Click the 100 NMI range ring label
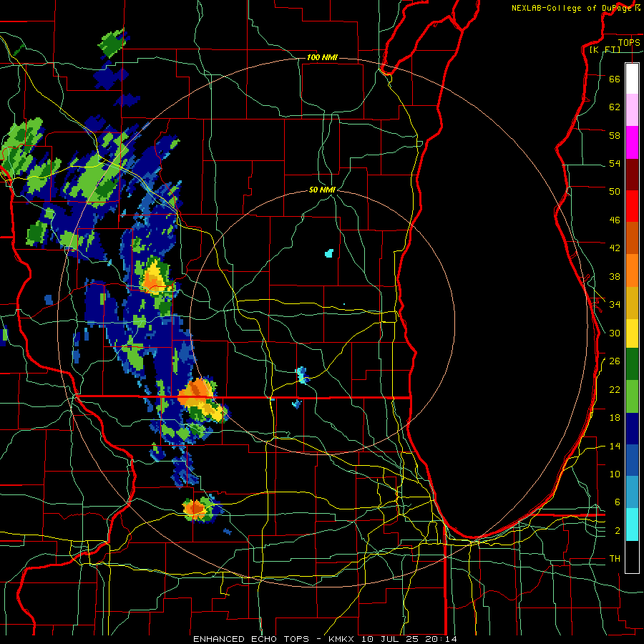 point(322,57)
